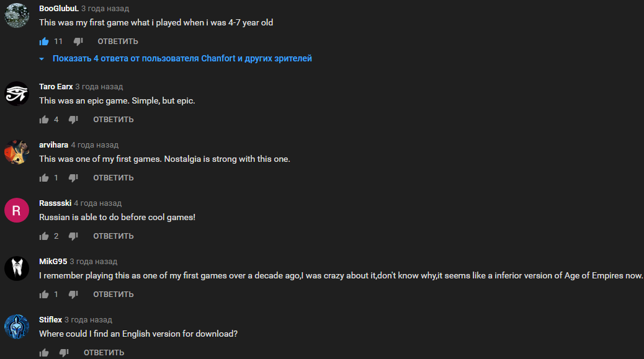Like BooGlubuL's comment
Screen dimensions: 644x359
click(x=44, y=42)
